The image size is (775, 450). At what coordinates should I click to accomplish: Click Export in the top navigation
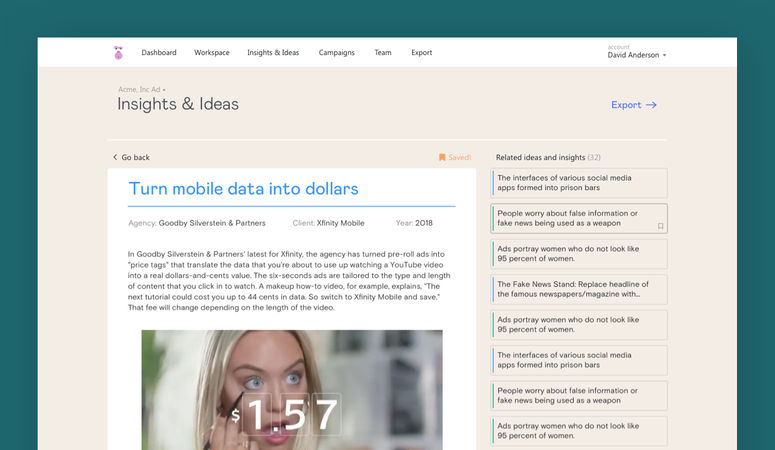pyautogui.click(x=422, y=52)
